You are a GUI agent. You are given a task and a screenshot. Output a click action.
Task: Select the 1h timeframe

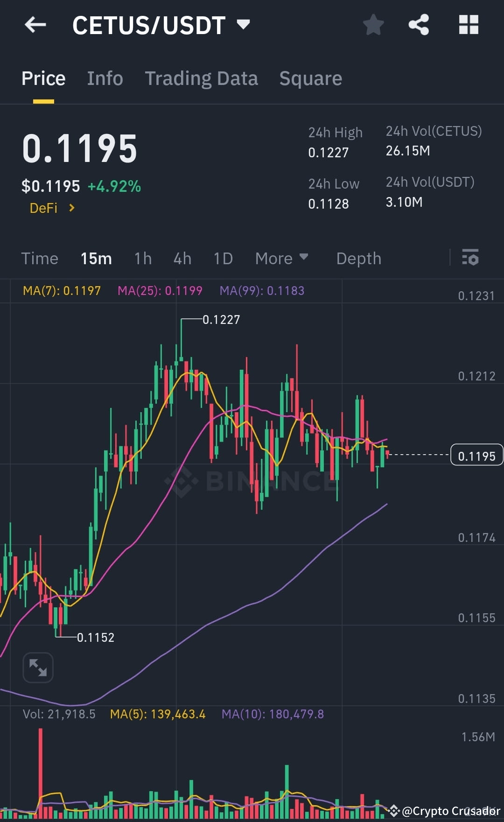tap(142, 258)
